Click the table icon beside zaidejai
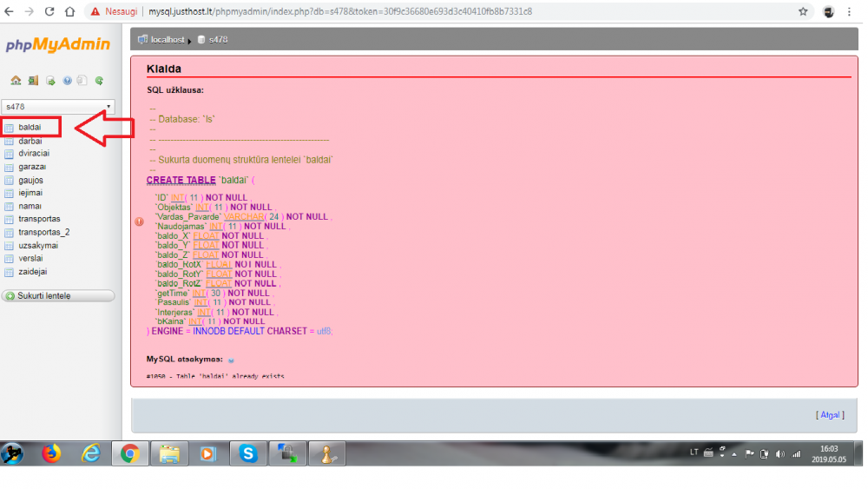This screenshot has height=489, width=868. tap(9, 272)
